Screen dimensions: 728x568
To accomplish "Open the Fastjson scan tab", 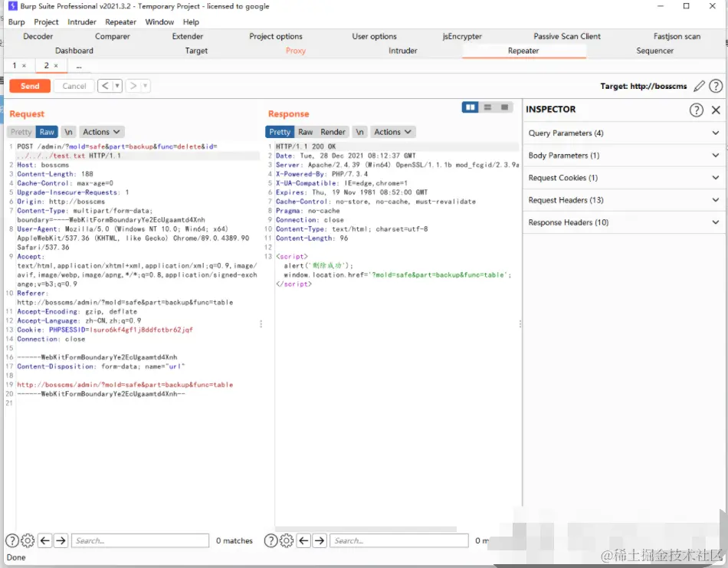I will tap(677, 36).
